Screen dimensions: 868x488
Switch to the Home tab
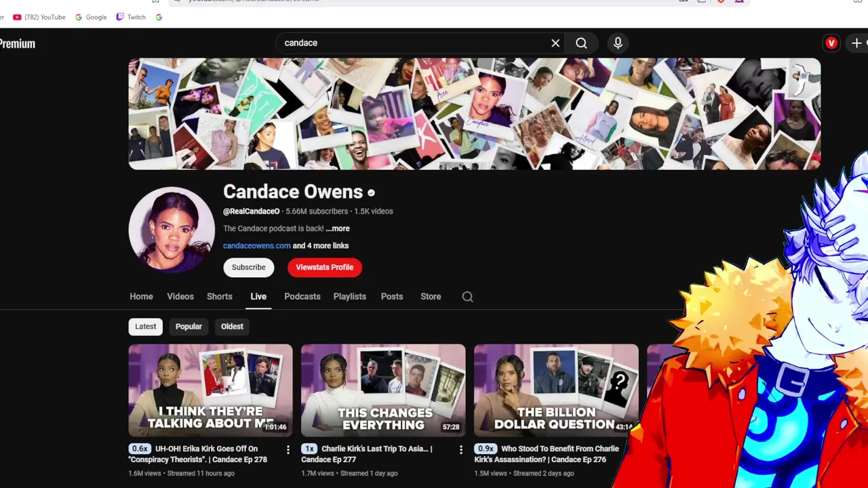click(141, 296)
